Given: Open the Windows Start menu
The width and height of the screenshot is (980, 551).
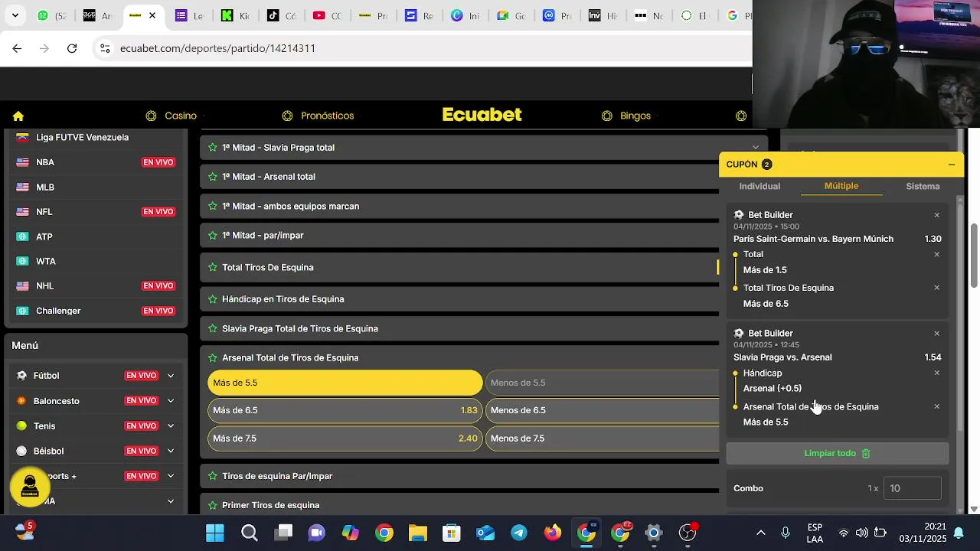Looking at the screenshot, I should 215,533.
